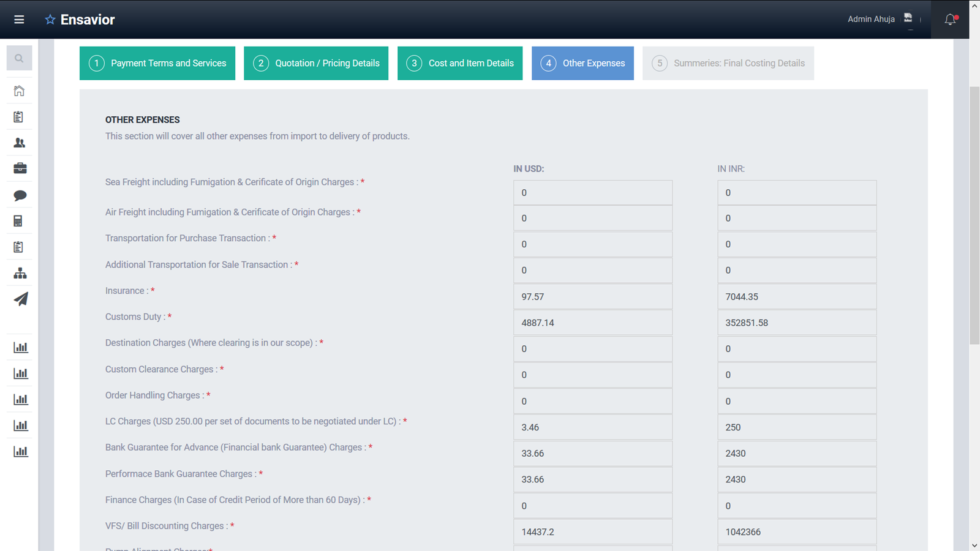Open Cost and Item Details step

pyautogui.click(x=460, y=63)
